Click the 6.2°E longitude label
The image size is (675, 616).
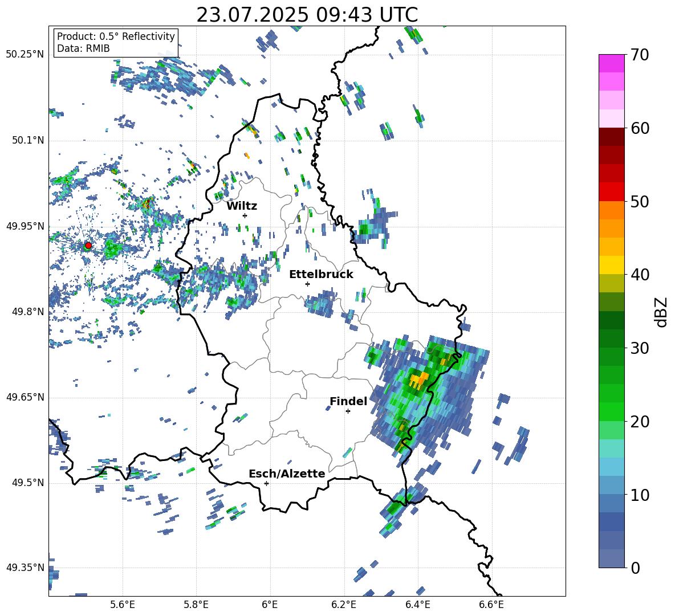(x=344, y=605)
